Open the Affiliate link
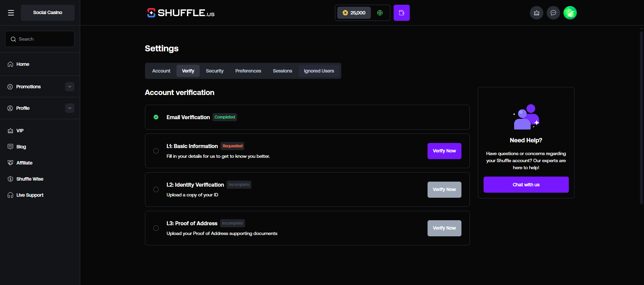The width and height of the screenshot is (644, 285). click(24, 163)
